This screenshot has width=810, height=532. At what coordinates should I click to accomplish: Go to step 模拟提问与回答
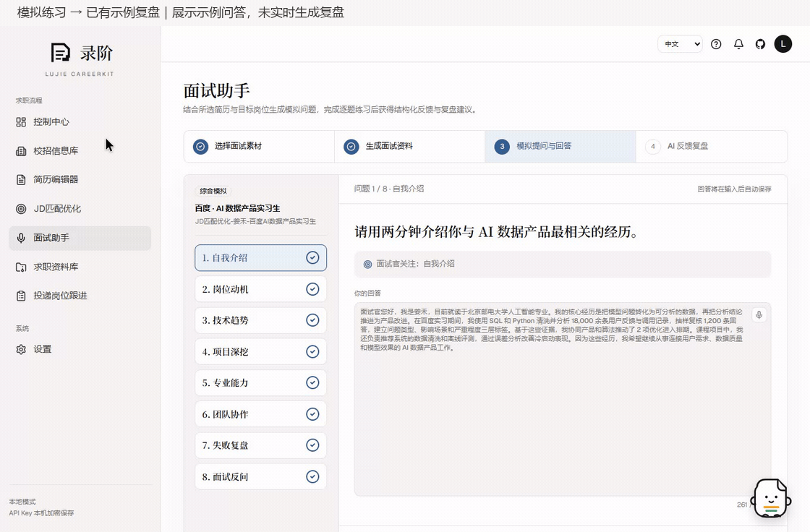(560, 146)
